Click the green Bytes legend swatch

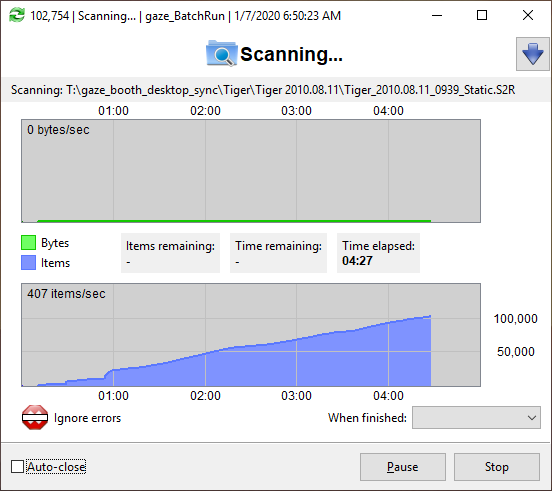(29, 243)
